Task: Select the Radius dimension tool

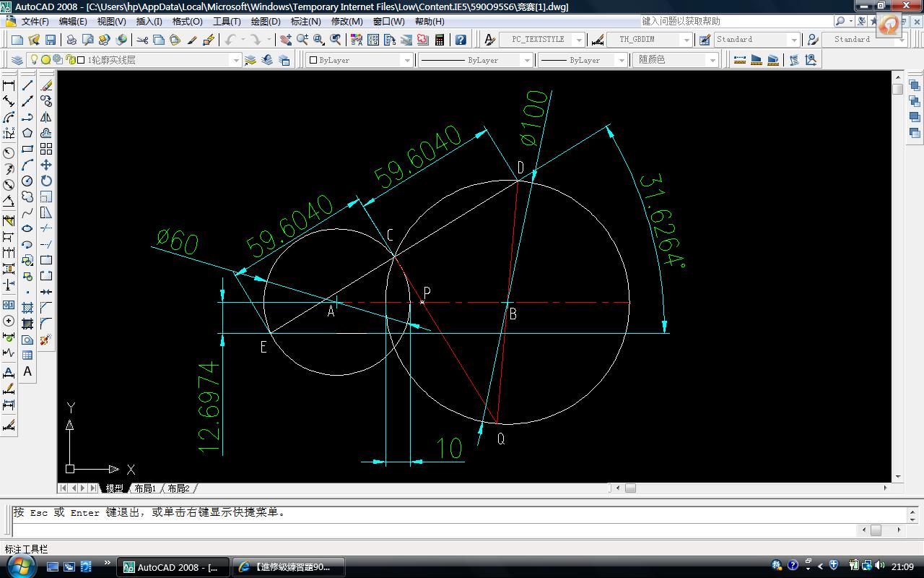Action: click(x=9, y=153)
